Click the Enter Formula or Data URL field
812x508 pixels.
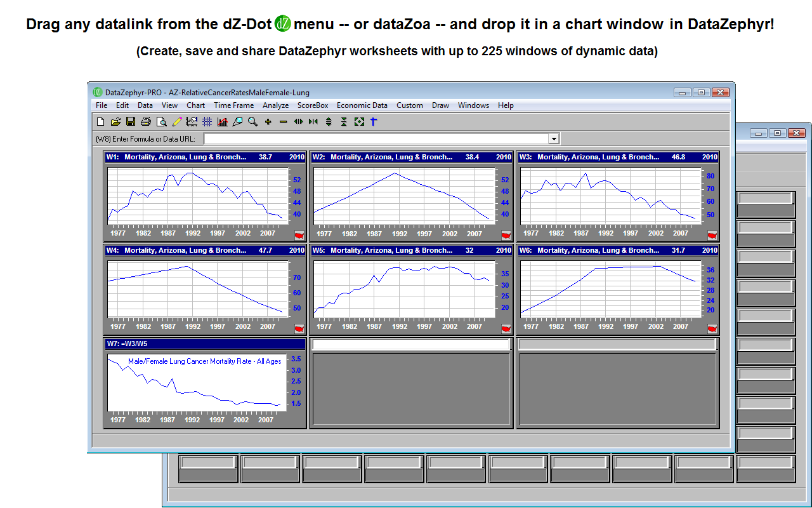(x=376, y=138)
